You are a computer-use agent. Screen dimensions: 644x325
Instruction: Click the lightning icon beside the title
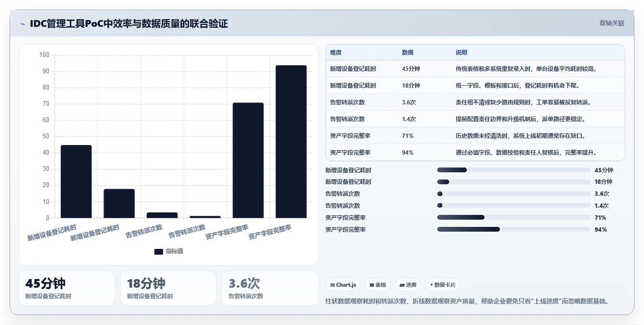pyautogui.click(x=23, y=24)
